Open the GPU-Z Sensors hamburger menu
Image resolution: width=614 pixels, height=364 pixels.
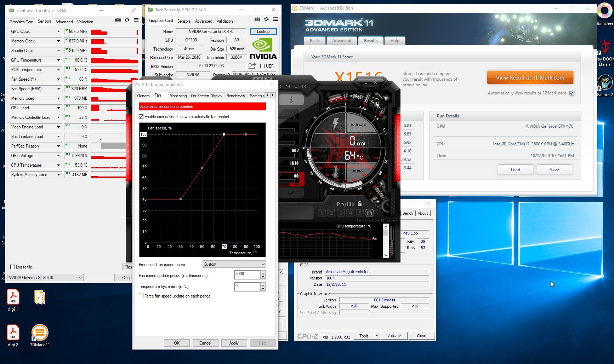coord(136,20)
